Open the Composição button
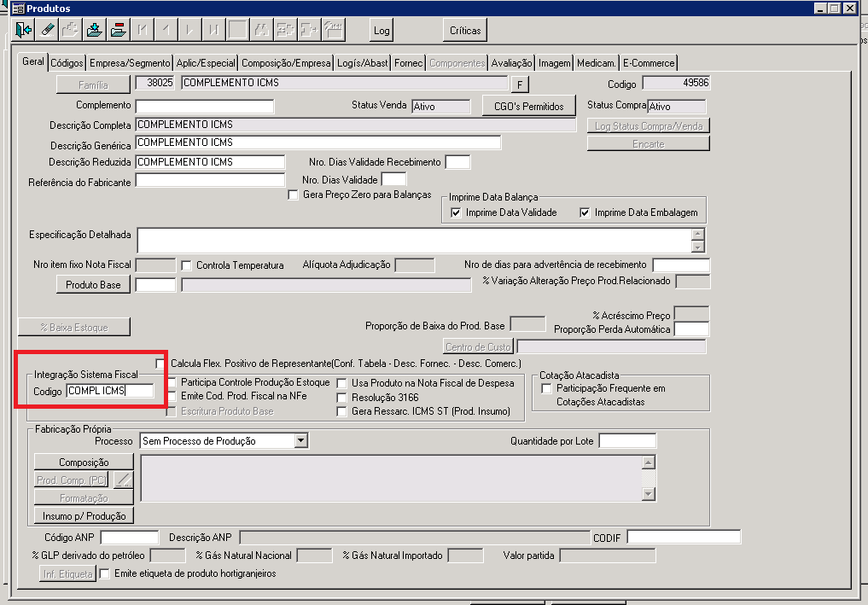Screen dimensions: 868x605 click(x=84, y=462)
